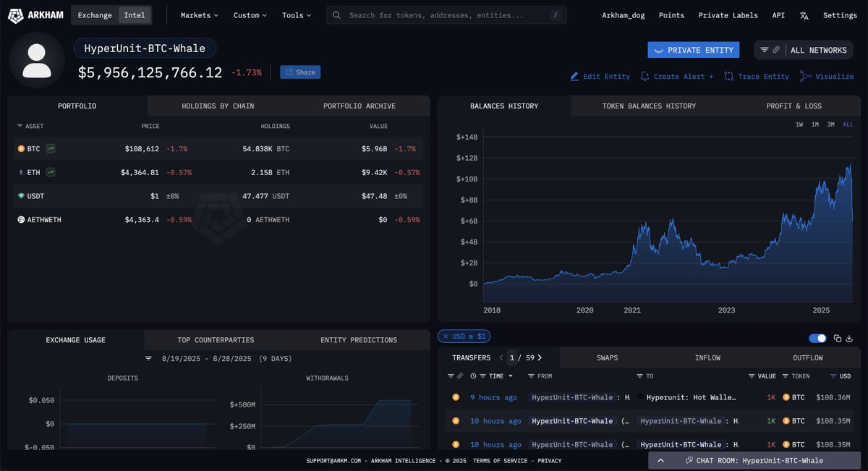The image size is (868, 471).
Task: Sort transfers by Time dropdown arrow
Action: click(x=511, y=376)
